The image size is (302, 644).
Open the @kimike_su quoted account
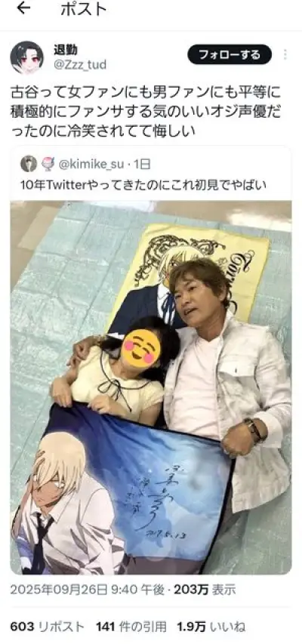91,165
